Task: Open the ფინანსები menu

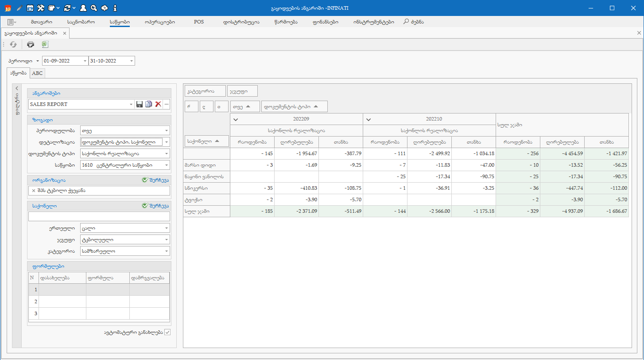Action: coord(326,22)
